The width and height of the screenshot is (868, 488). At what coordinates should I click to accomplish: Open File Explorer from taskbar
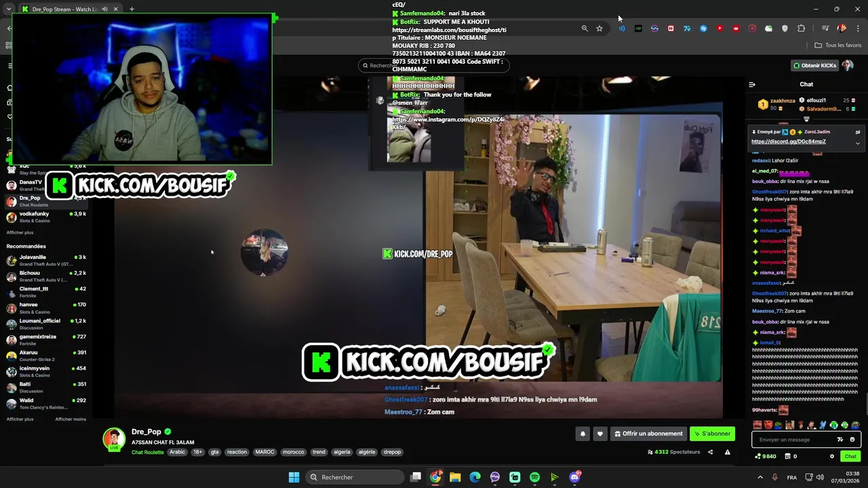[455, 477]
